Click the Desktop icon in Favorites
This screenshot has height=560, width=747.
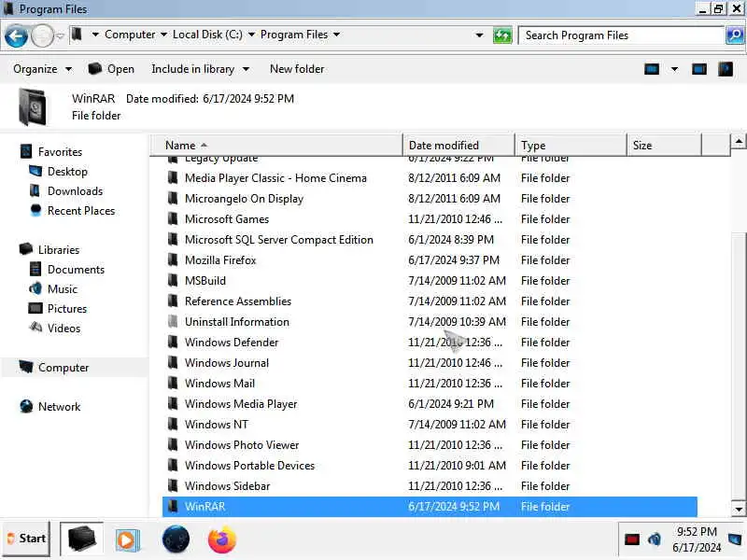coord(35,171)
